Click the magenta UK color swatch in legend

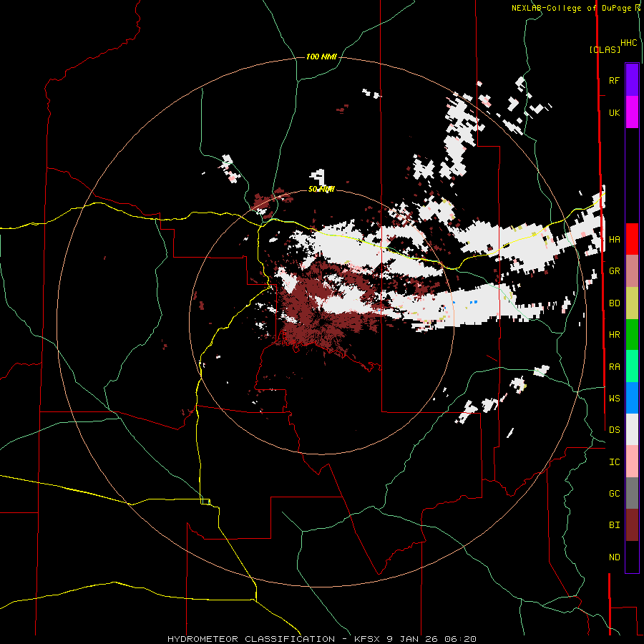coord(632,112)
